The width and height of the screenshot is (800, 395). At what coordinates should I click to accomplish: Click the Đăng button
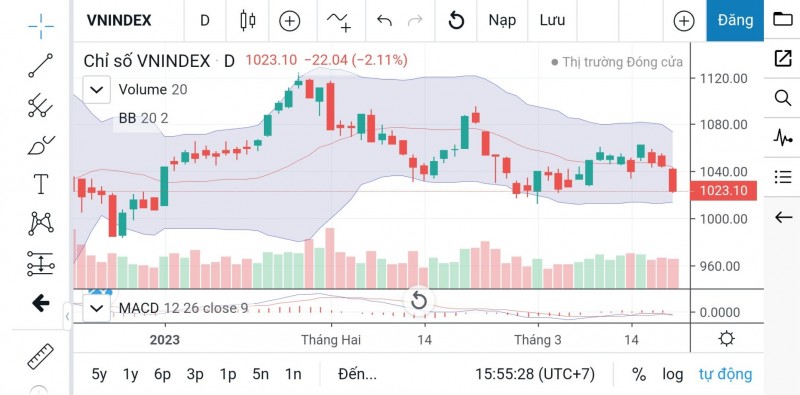(735, 20)
